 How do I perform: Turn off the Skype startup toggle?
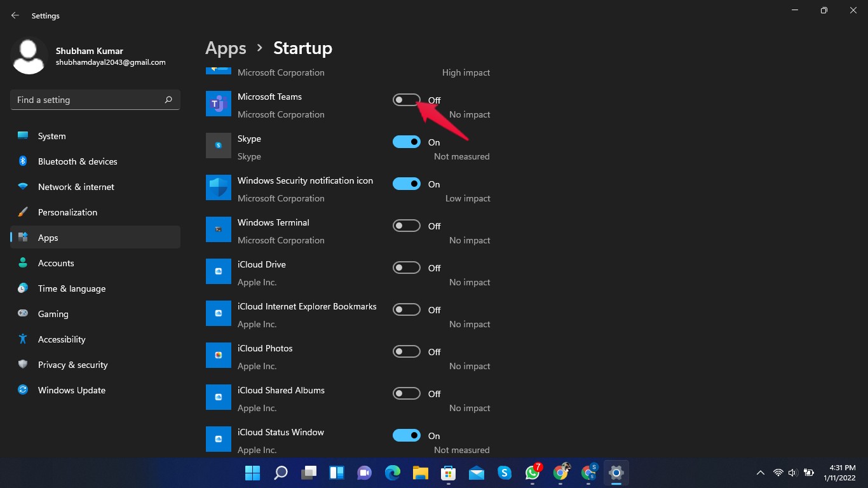point(407,142)
